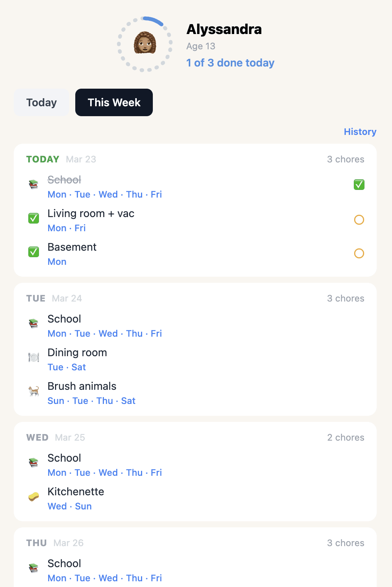Click the School books icon in Thursday's list
392x587 pixels.
(x=34, y=568)
